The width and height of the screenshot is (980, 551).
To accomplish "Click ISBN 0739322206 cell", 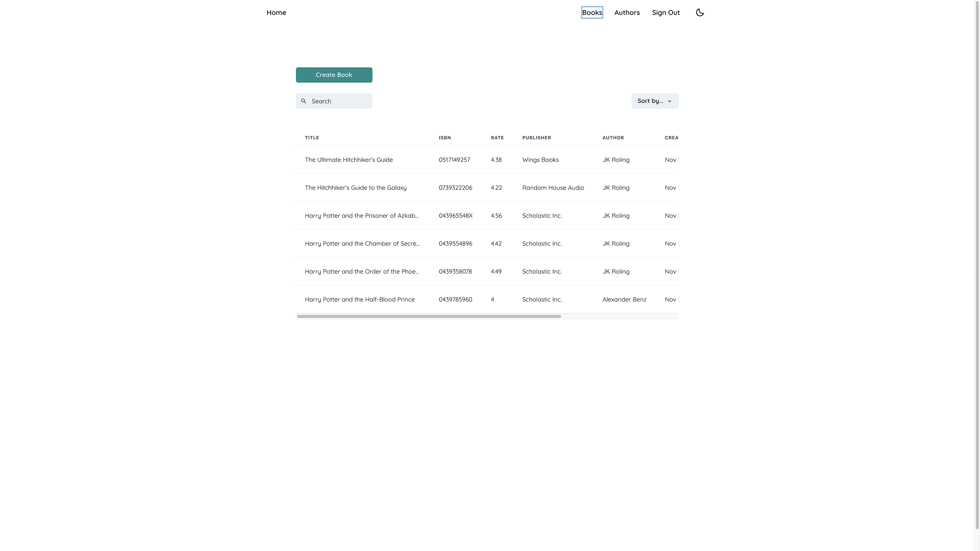I will pyautogui.click(x=455, y=188).
